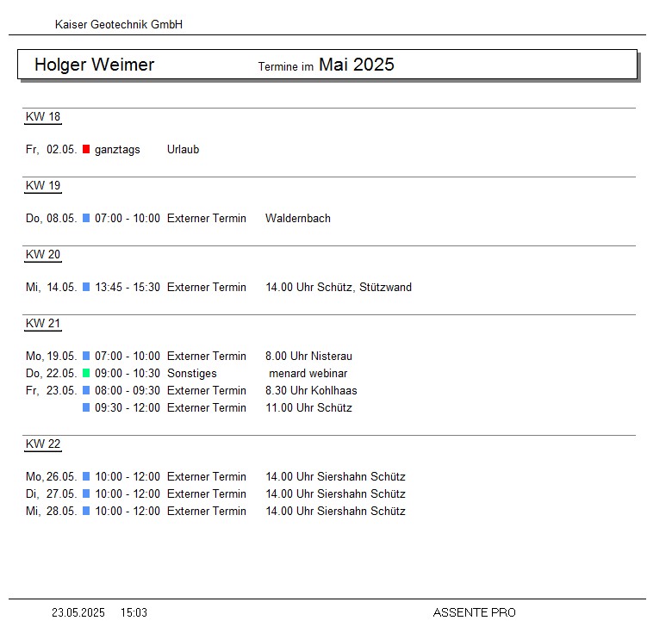This screenshot has height=633, width=672.
Task: Click the blue marker for 8.30 Uhr Kohlhaas
Action: coord(86,390)
